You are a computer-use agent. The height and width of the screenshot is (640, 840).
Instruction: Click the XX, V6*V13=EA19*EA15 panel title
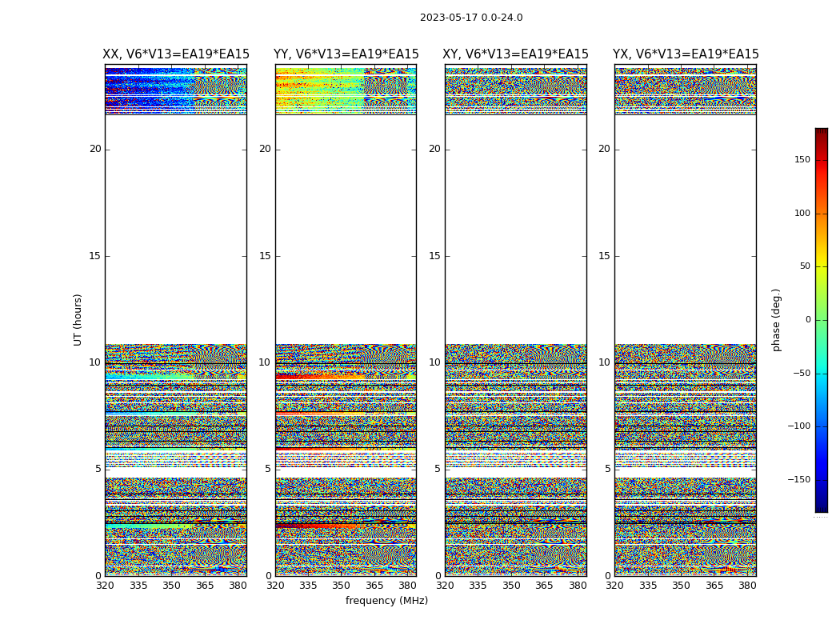(176, 54)
